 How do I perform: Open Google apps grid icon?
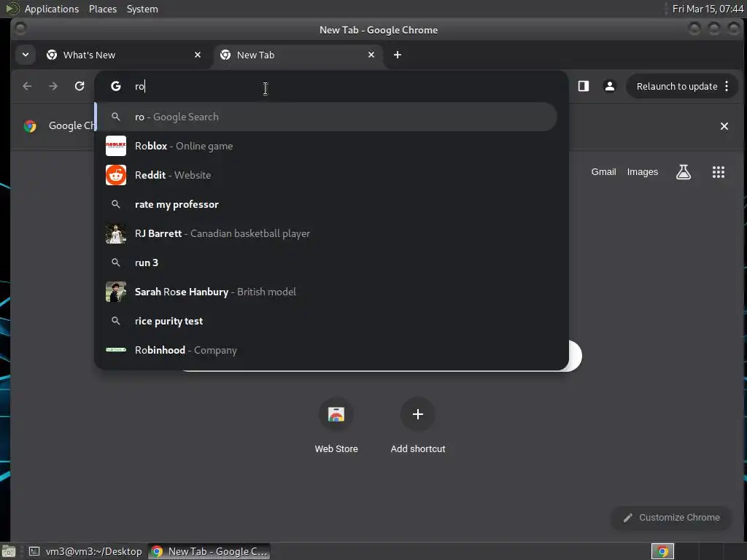coord(719,172)
